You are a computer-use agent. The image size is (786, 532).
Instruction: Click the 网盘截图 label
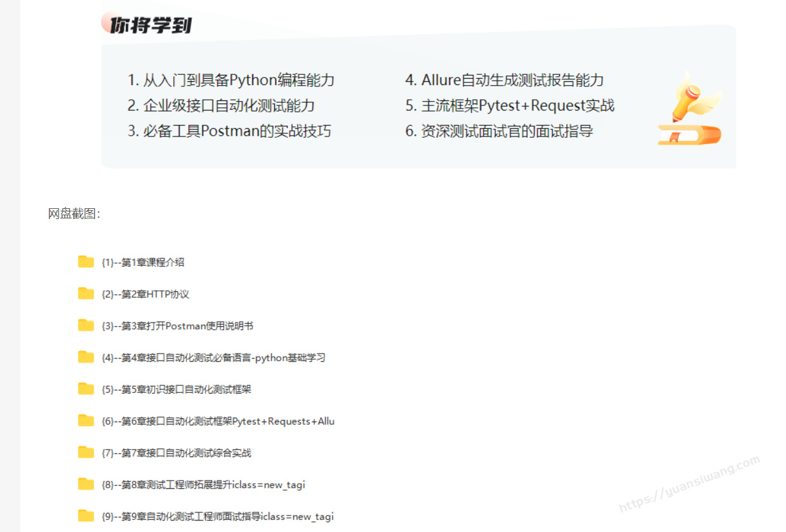(x=74, y=214)
